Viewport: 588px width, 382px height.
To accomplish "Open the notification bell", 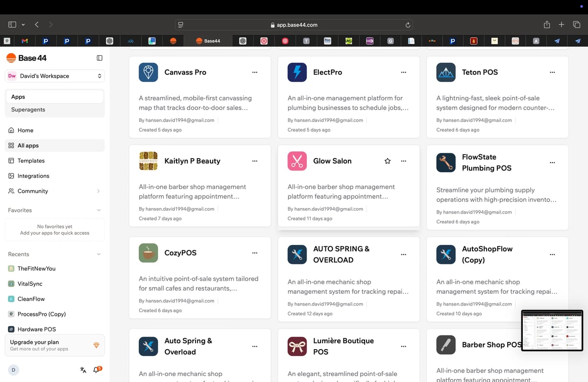I will point(96,370).
